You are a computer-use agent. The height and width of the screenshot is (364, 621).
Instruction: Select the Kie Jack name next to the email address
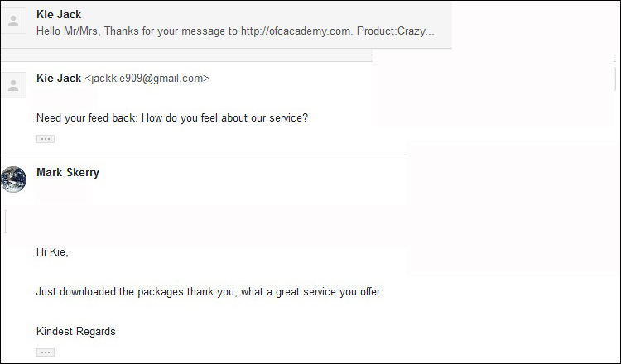point(59,78)
